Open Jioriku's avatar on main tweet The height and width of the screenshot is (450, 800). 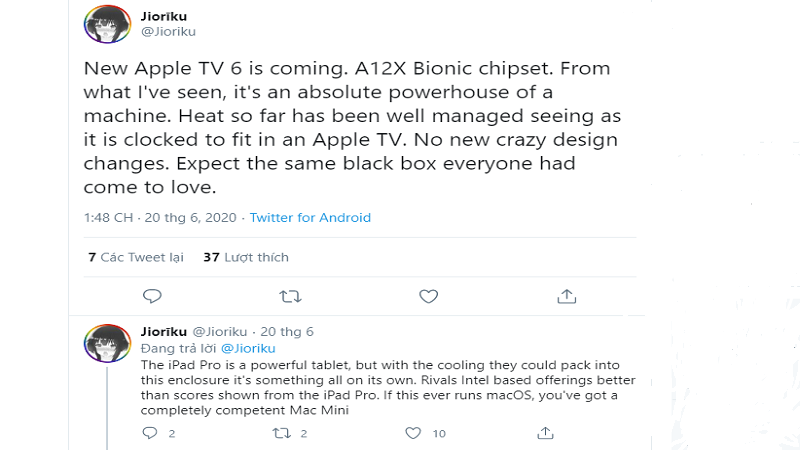pyautogui.click(x=106, y=24)
